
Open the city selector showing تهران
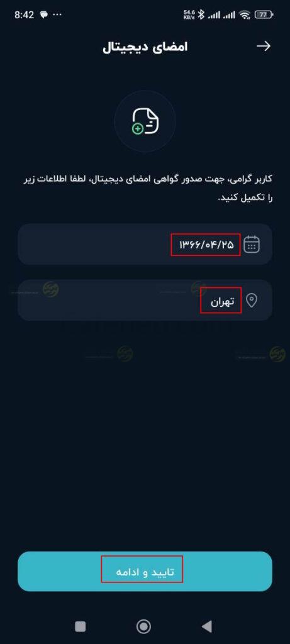click(145, 301)
